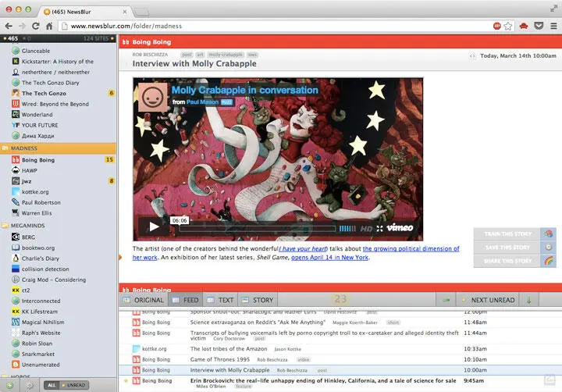Viewport: 562px width, 392px height.
Task: Open the Paul Robertson feed
Action: pyautogui.click(x=58, y=202)
